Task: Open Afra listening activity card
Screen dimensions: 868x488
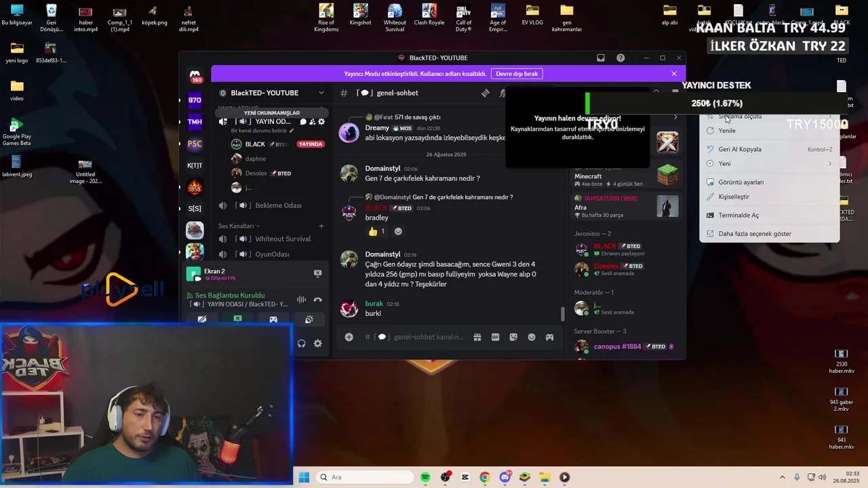Action: tap(626, 206)
